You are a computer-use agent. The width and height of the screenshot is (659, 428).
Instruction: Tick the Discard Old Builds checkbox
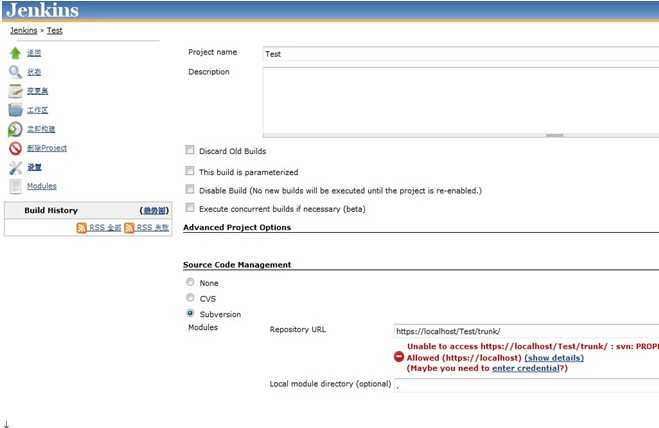pyautogui.click(x=190, y=150)
